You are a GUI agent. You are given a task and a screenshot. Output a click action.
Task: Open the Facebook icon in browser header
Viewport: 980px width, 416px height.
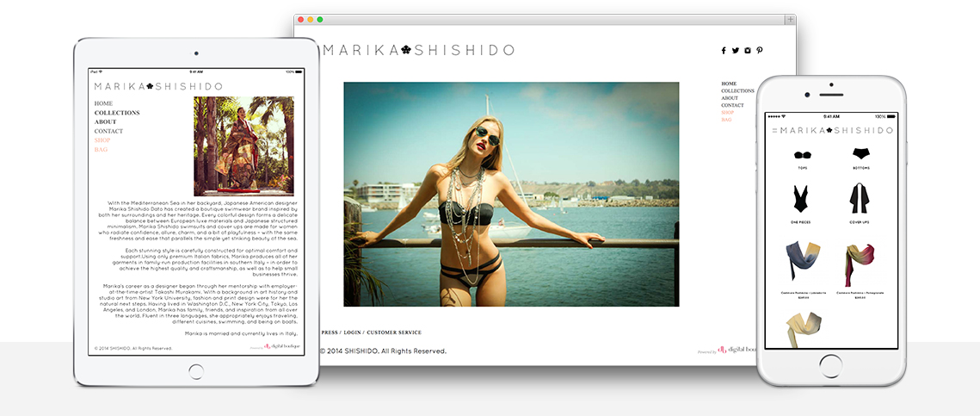tap(724, 51)
